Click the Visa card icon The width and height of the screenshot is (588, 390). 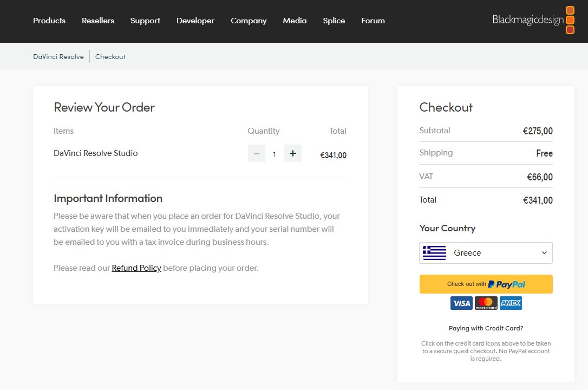pyautogui.click(x=461, y=303)
